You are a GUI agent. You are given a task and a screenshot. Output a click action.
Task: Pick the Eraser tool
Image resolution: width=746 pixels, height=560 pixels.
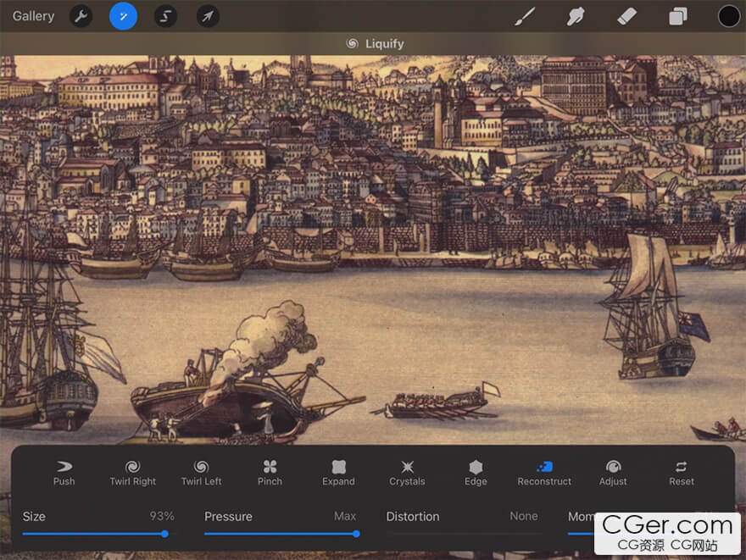pyautogui.click(x=626, y=16)
